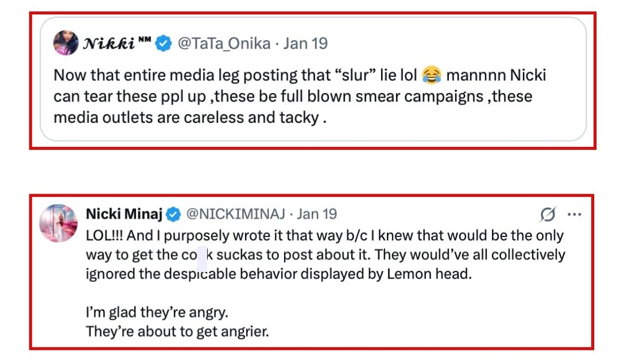Image resolution: width=620 pixels, height=364 pixels.
Task: Click the Jan 19 timestamp on Nicki Minaj's tweet
Action: click(317, 214)
